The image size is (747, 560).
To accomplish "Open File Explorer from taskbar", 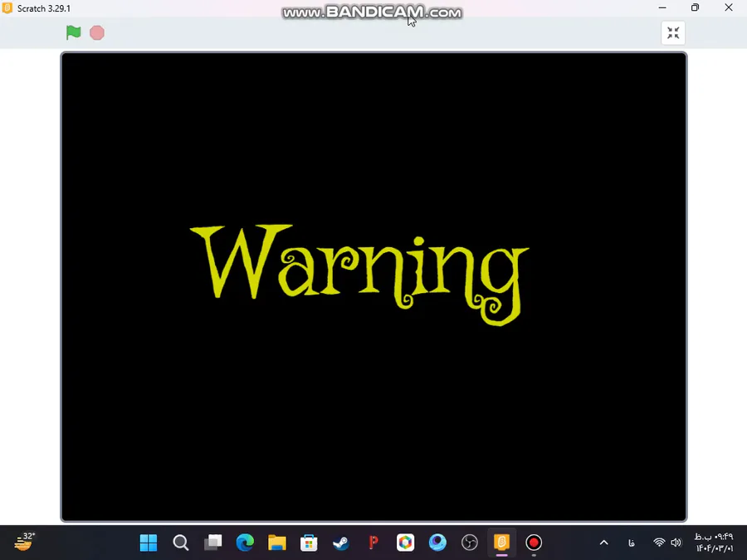I will click(x=276, y=543).
